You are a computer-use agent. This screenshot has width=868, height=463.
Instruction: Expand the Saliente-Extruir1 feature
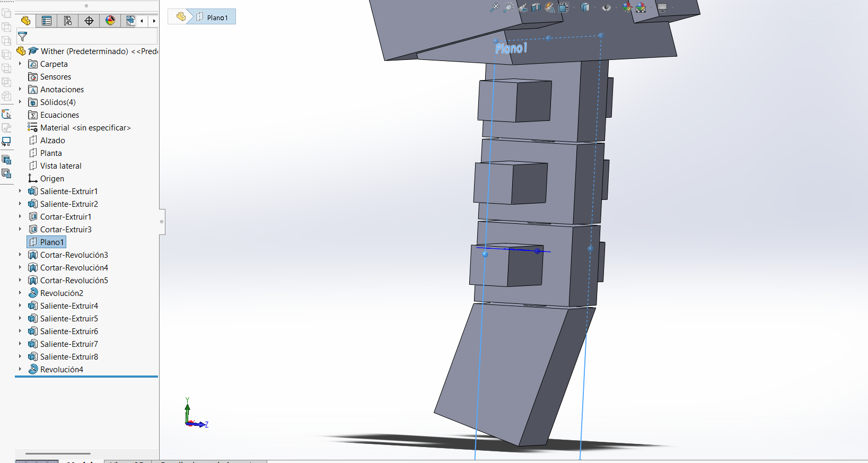[20, 191]
